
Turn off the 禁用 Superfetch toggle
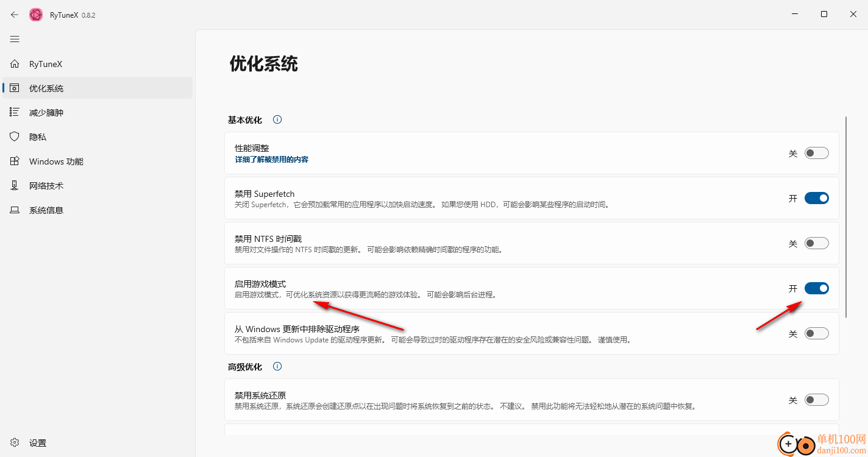pos(817,198)
